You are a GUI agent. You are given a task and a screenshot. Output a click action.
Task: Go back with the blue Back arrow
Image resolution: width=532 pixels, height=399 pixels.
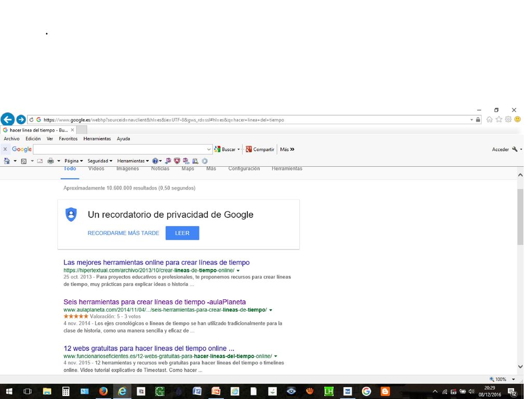(7, 119)
